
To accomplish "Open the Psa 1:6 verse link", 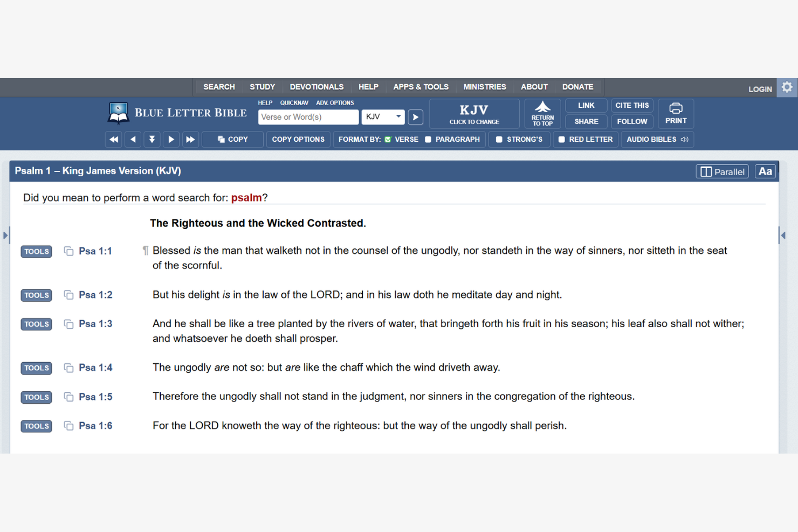I will (x=95, y=426).
